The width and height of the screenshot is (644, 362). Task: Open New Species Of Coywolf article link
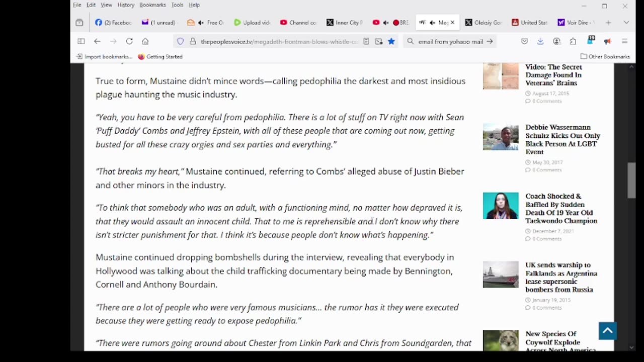click(561, 342)
